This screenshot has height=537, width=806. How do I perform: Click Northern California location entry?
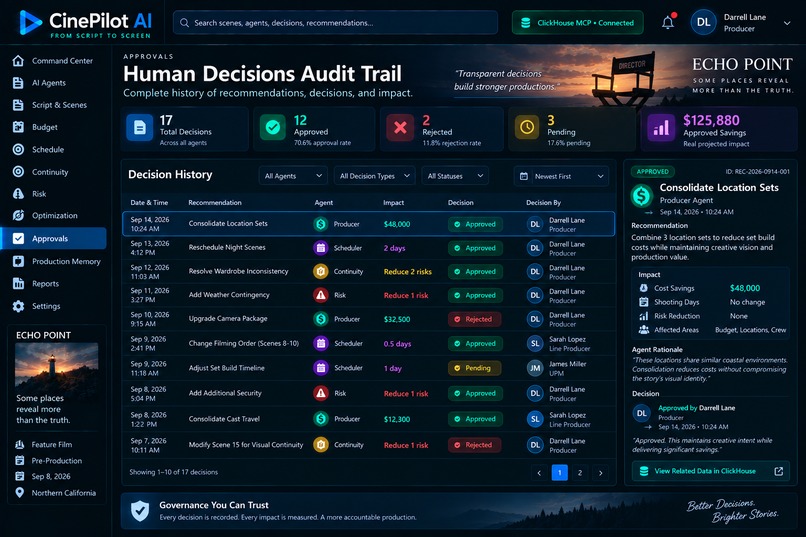[56, 493]
